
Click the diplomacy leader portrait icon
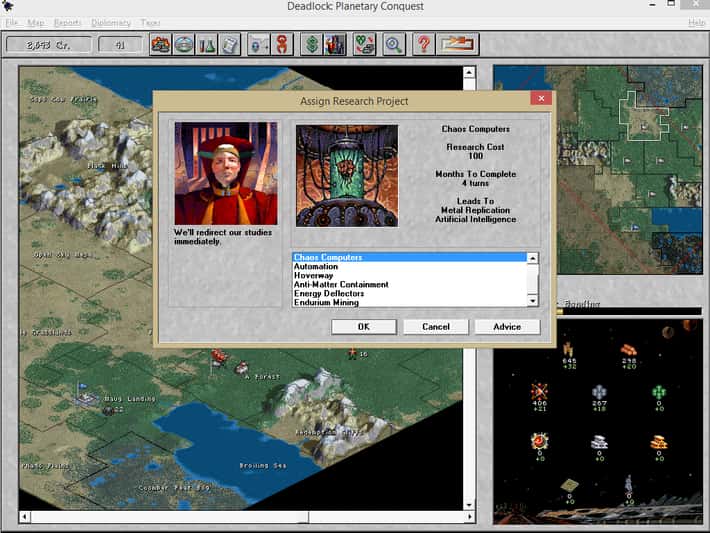(335, 44)
